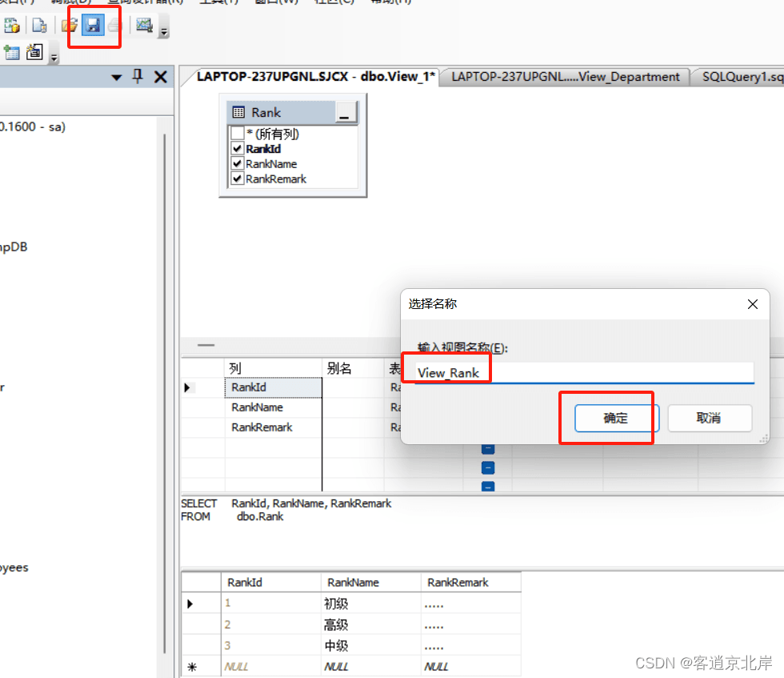Pin the Object Explorer panel
This screenshot has height=678, width=784.
pos(138,77)
